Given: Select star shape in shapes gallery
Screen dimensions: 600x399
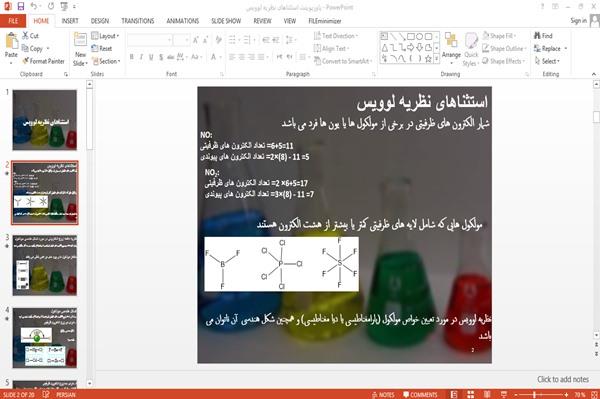Looking at the screenshot, I should [x=428, y=59].
